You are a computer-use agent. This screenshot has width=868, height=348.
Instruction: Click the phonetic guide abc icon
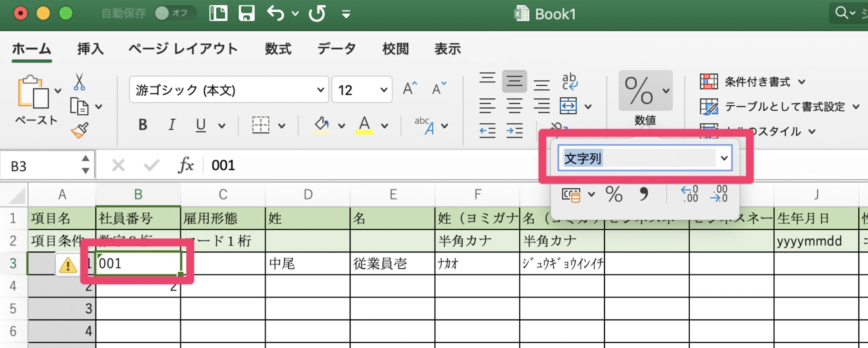tap(425, 125)
